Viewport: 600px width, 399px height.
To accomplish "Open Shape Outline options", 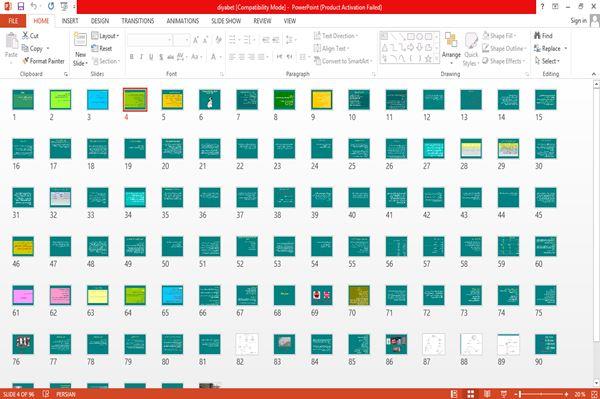I will click(x=504, y=48).
